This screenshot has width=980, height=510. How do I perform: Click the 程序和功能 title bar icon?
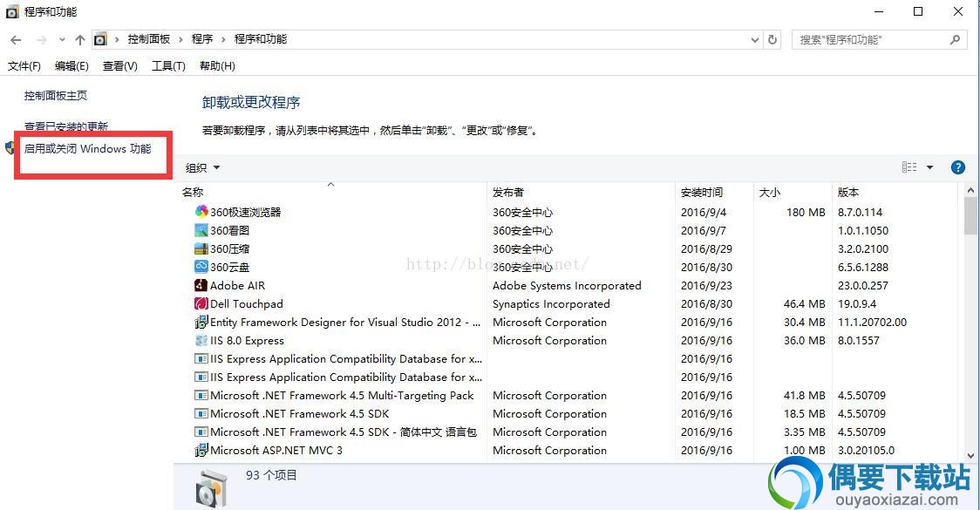click(x=12, y=12)
